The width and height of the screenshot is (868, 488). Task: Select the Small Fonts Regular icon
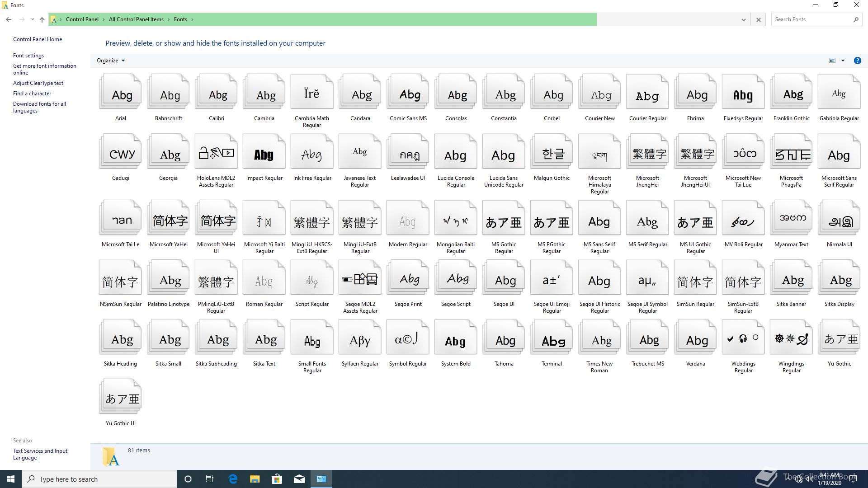(312, 338)
